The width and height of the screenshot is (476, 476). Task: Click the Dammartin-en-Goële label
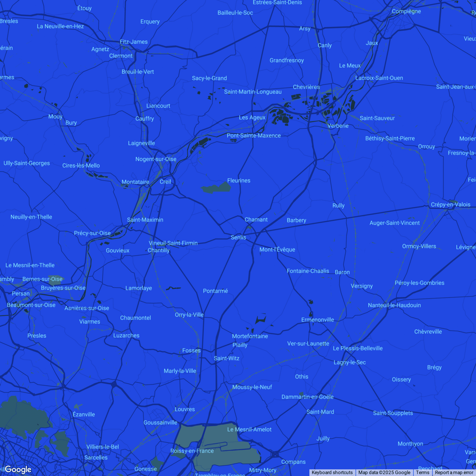click(x=308, y=397)
